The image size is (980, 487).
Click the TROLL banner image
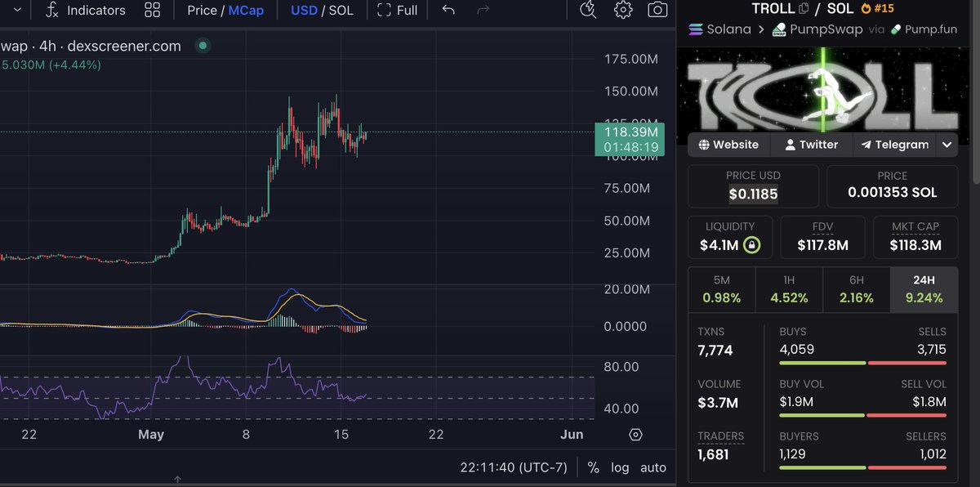(x=824, y=88)
